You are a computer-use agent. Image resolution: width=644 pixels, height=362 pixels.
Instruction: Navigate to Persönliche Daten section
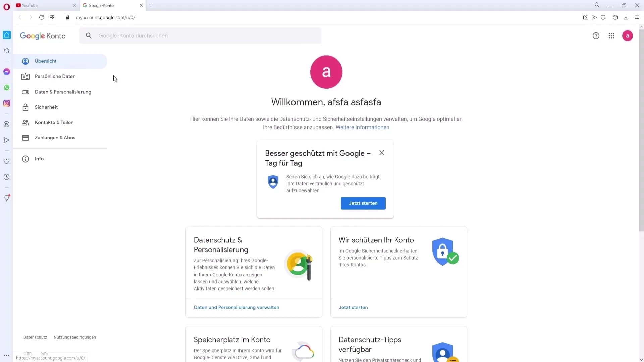point(55,76)
